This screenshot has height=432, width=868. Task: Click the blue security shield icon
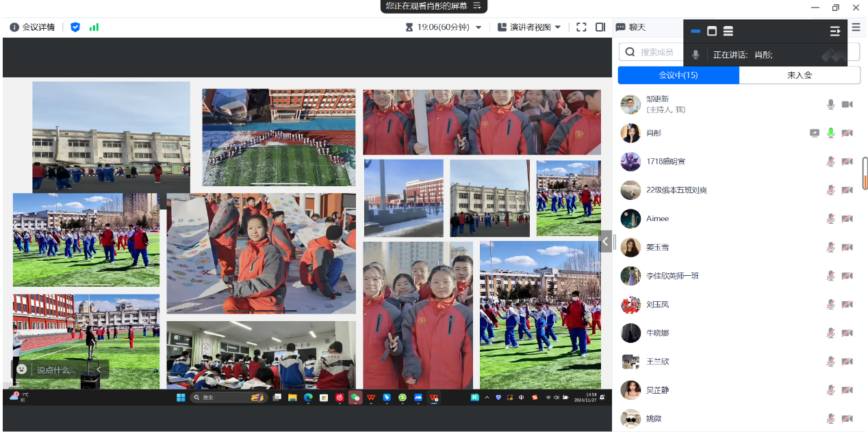[x=75, y=27]
